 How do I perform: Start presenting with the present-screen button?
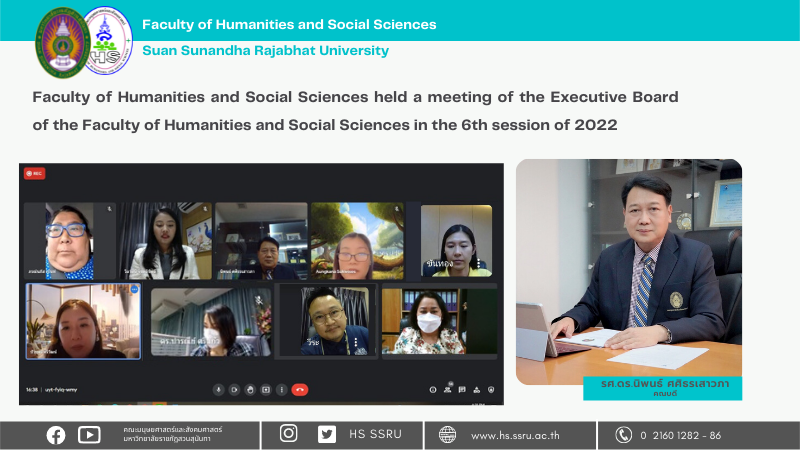click(265, 389)
